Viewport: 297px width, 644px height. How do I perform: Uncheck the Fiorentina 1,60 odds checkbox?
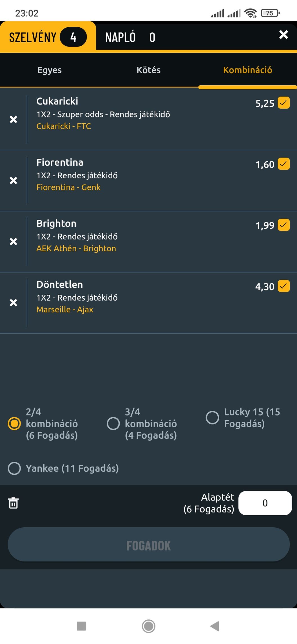pyautogui.click(x=283, y=164)
